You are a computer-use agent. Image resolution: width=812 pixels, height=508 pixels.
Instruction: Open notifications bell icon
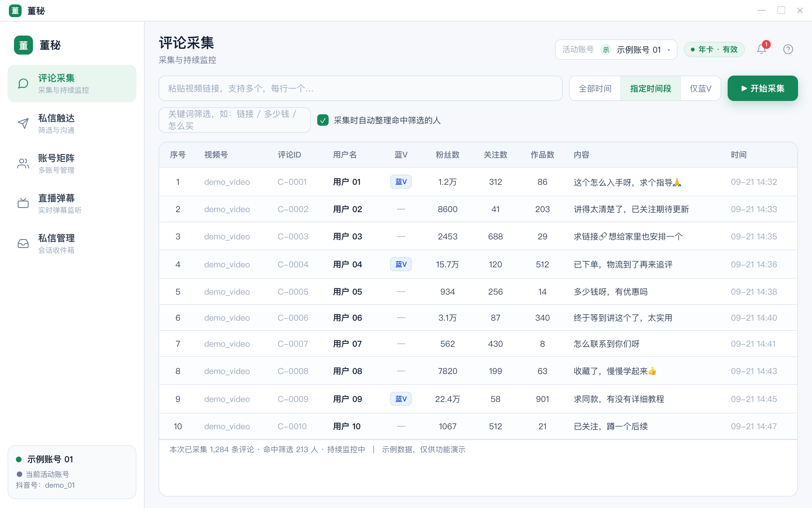(761, 50)
